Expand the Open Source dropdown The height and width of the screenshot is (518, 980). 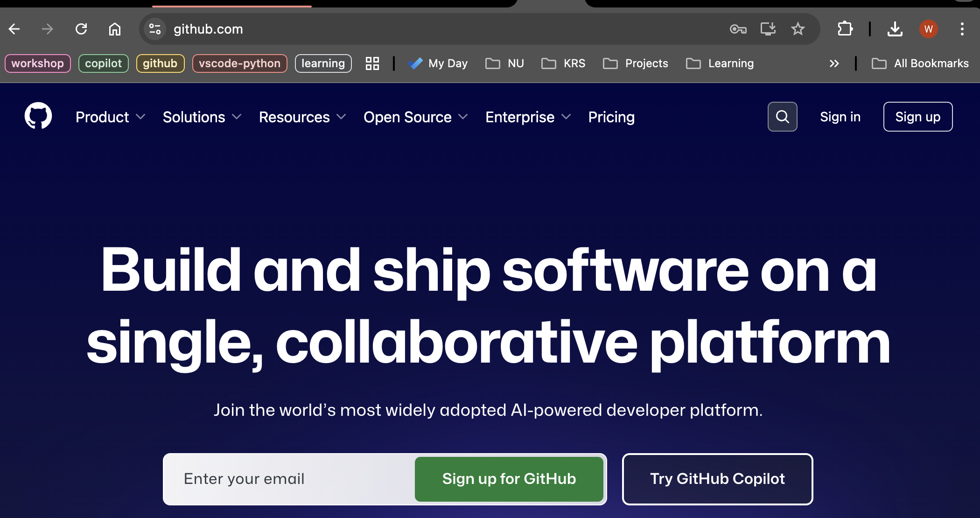pos(415,117)
